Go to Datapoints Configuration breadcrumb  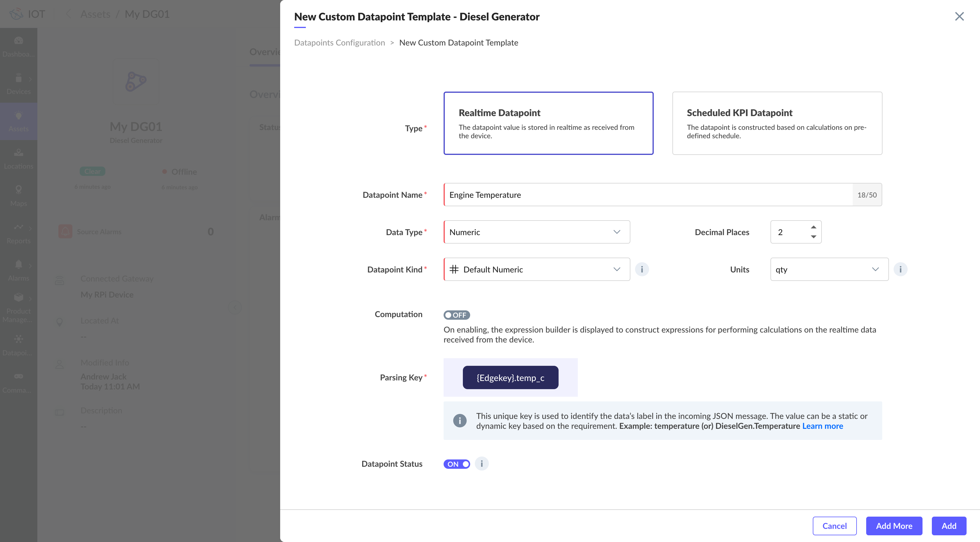pyautogui.click(x=339, y=43)
